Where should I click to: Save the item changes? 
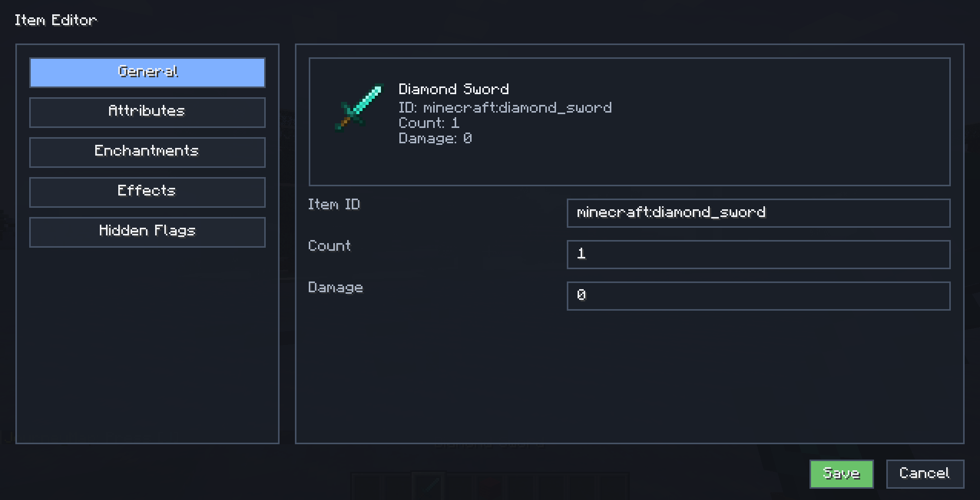point(841,474)
